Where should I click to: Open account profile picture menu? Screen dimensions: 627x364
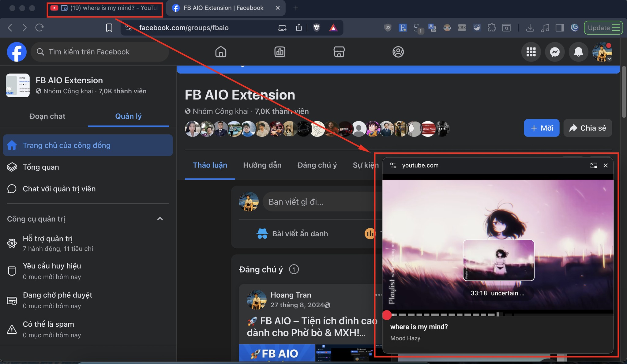coord(602,52)
